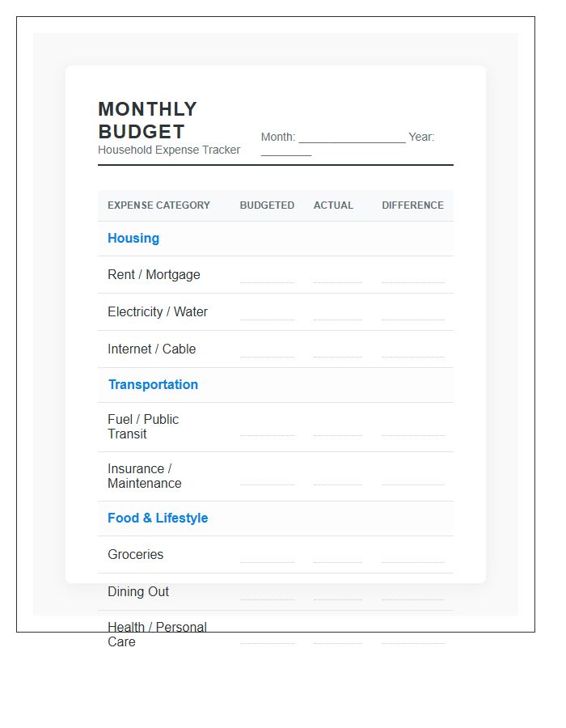Click the Rent / Mortgage row label

point(154,274)
